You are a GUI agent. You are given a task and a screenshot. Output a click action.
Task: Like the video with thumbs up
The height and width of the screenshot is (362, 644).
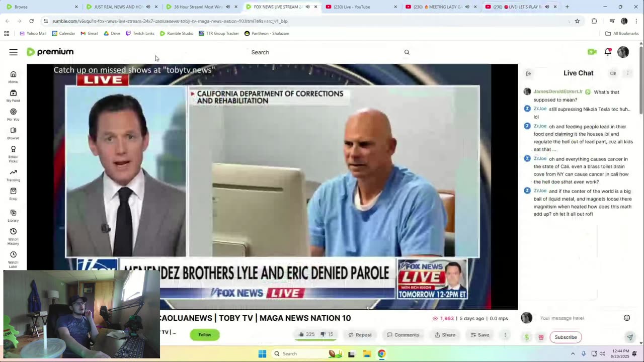coord(306,335)
